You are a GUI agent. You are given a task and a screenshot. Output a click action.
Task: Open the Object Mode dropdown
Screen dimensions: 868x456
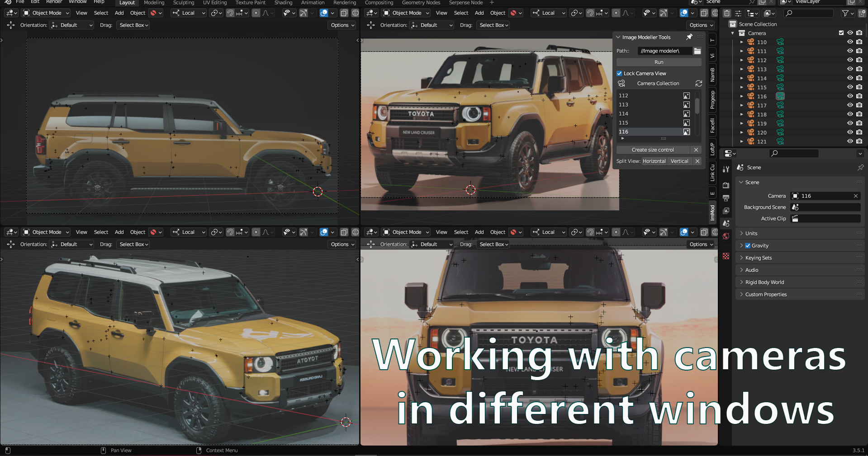point(45,13)
